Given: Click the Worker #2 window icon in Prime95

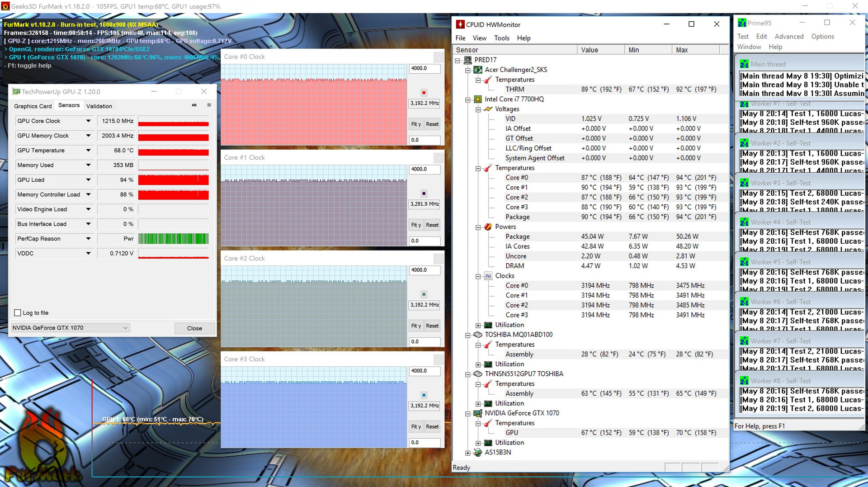Looking at the screenshot, I should (744, 143).
